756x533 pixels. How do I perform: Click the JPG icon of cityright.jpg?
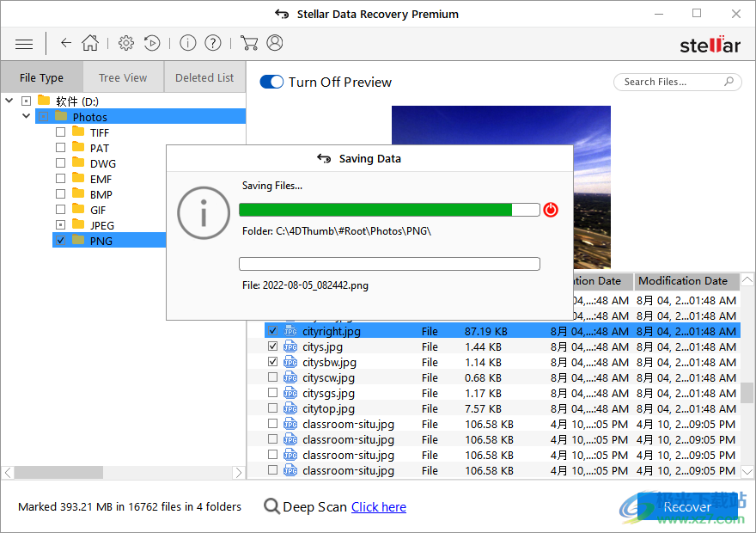[290, 331]
